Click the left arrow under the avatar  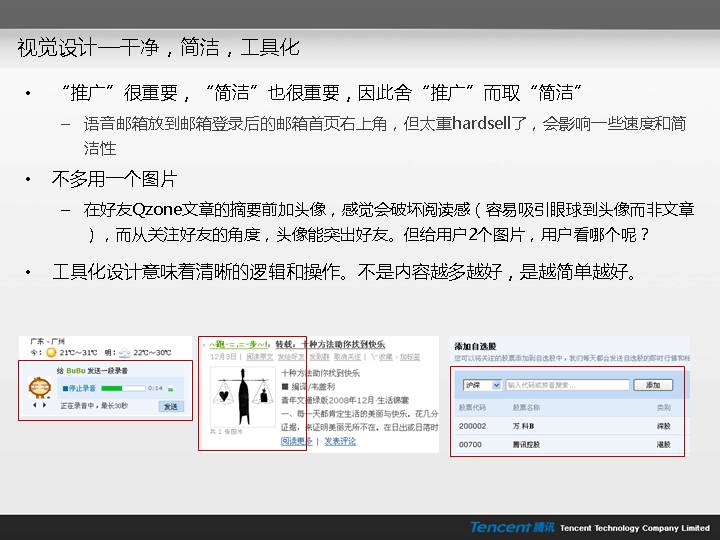pyautogui.click(x=35, y=406)
